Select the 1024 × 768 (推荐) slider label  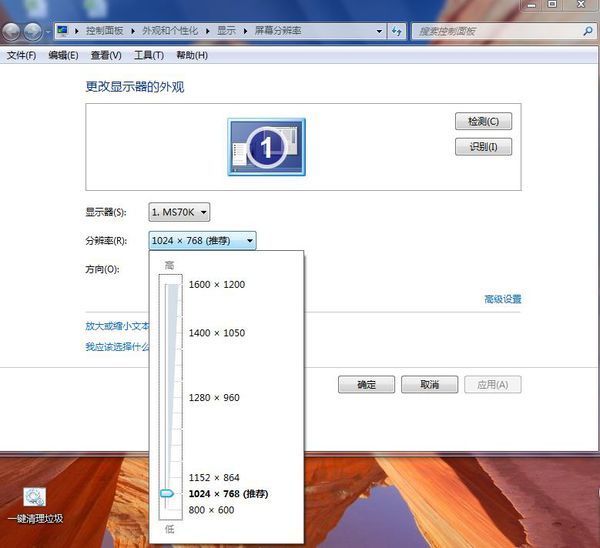[228, 494]
